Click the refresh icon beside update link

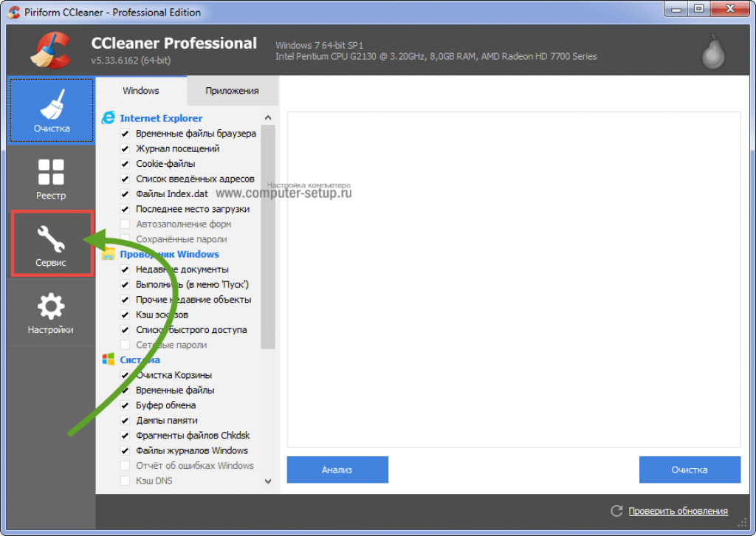pyautogui.click(x=616, y=511)
